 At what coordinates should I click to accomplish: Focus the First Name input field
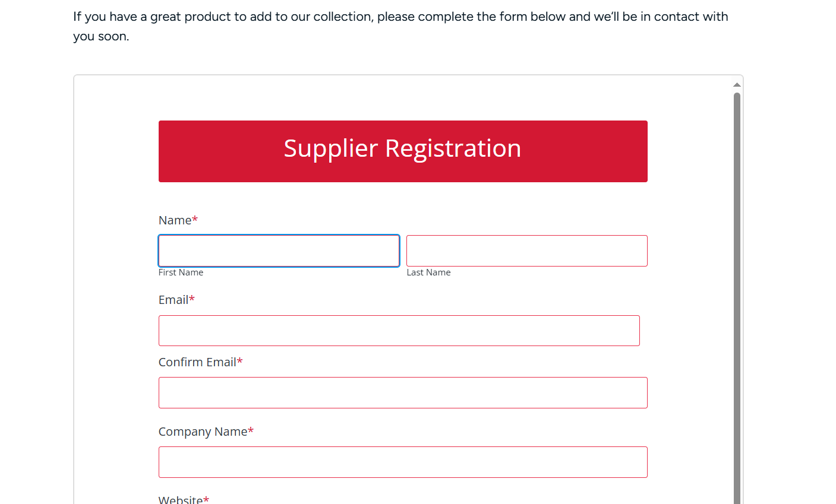(279, 251)
